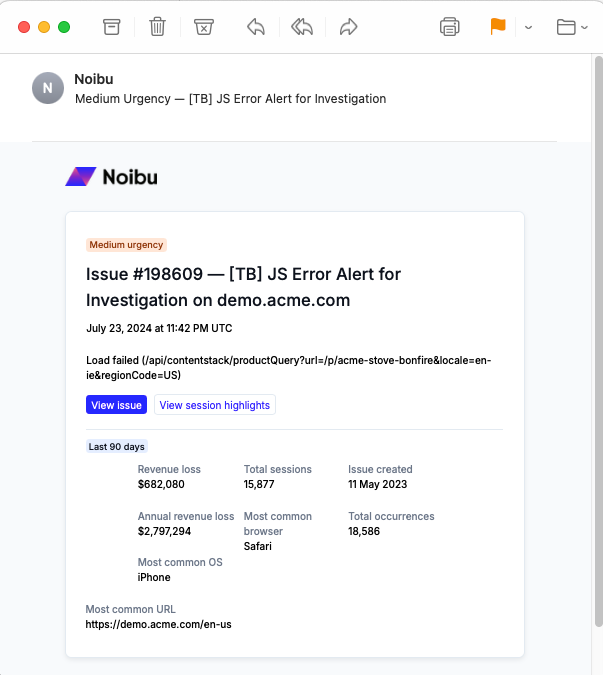
Task: Click the Archive toolbar icon
Action: coord(112,27)
